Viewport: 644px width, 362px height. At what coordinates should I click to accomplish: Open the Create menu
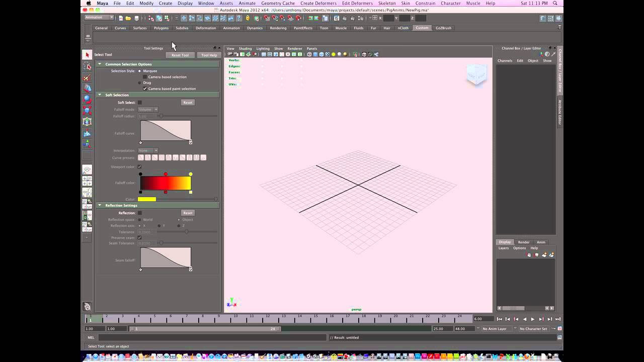[166, 3]
